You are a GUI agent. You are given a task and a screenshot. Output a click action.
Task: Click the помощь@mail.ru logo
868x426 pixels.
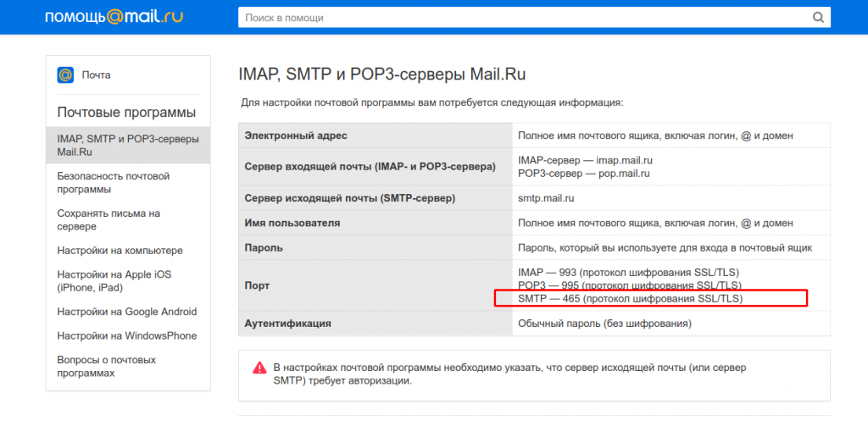tap(114, 17)
